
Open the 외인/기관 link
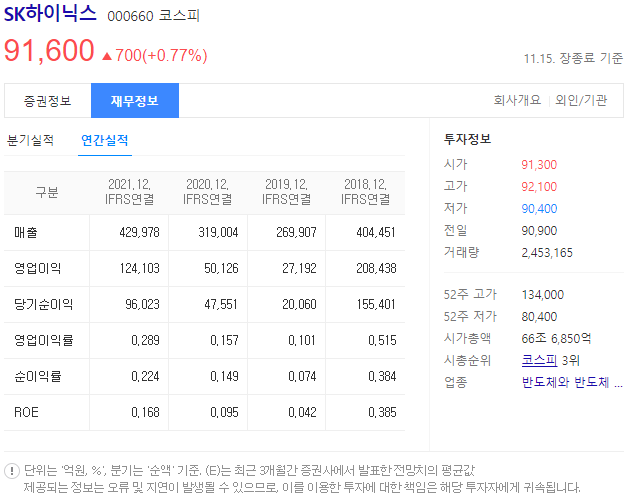pos(581,100)
